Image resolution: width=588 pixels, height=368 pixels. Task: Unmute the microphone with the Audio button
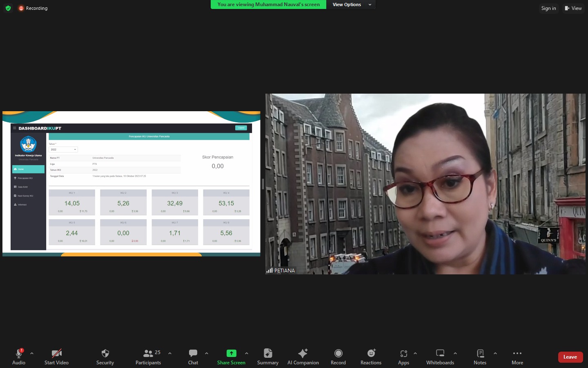click(x=19, y=357)
